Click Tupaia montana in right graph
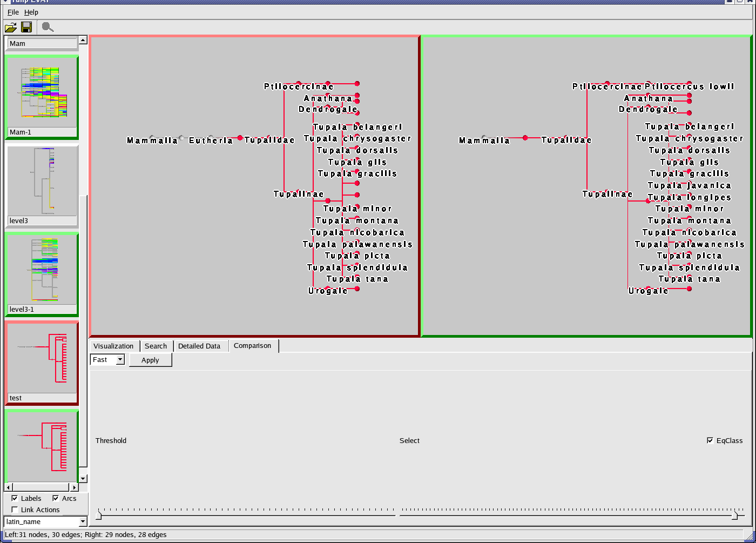 pyautogui.click(x=690, y=220)
